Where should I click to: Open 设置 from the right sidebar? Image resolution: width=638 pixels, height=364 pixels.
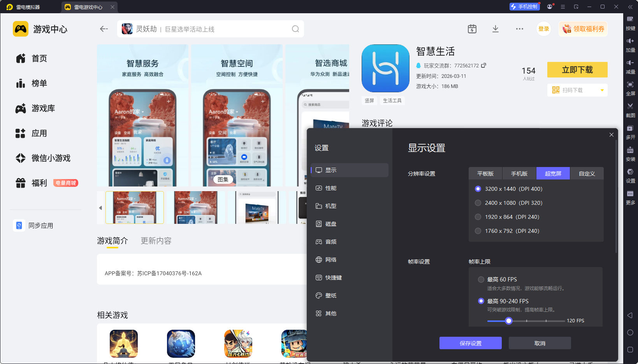(630, 175)
